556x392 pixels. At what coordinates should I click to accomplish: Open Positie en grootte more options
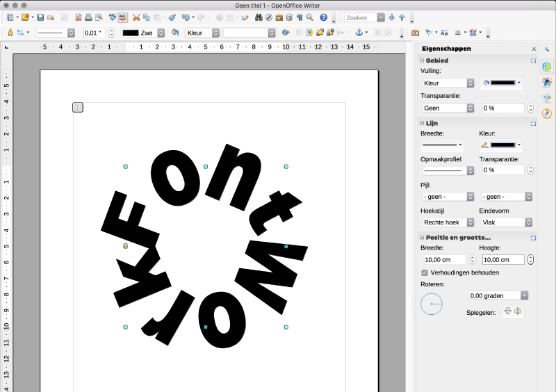point(533,238)
